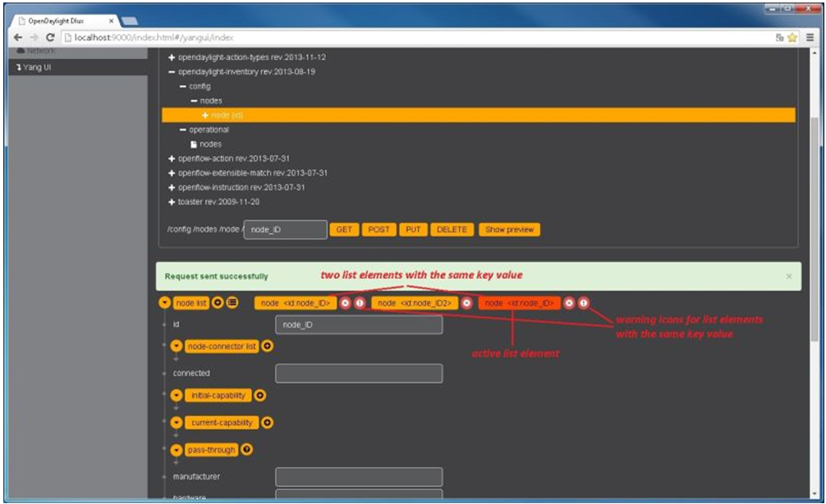Click the node-connector list label

click(222, 346)
